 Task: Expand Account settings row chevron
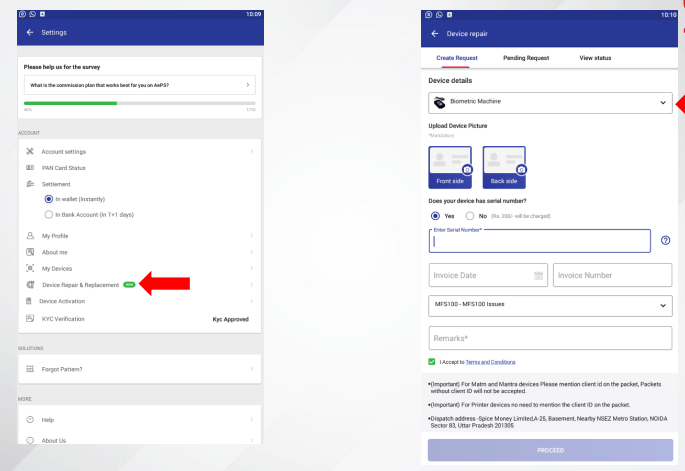click(252, 151)
